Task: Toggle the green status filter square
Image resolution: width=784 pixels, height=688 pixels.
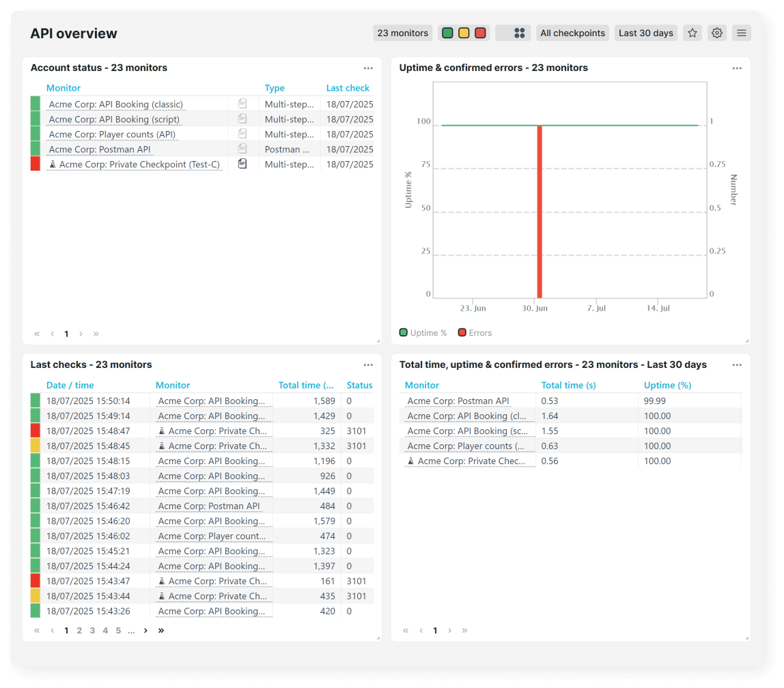Action: click(x=448, y=32)
